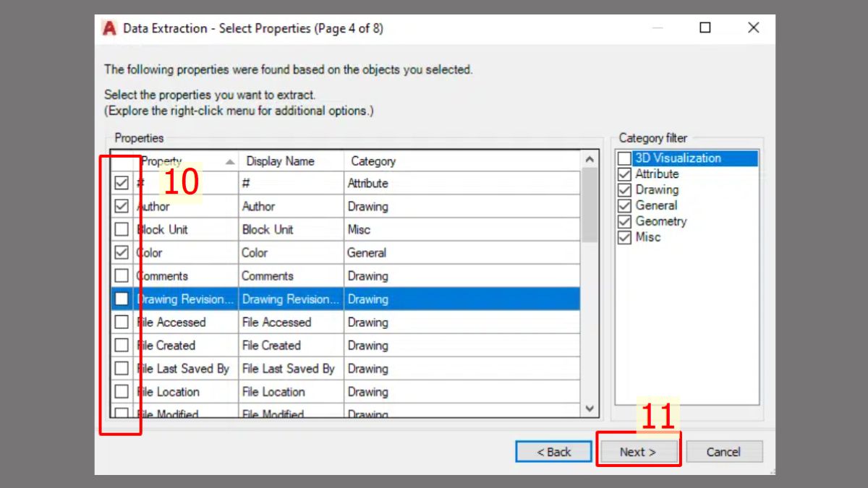Viewport: 868px width, 488px height.
Task: Cancel the data extraction wizard
Action: point(724,451)
